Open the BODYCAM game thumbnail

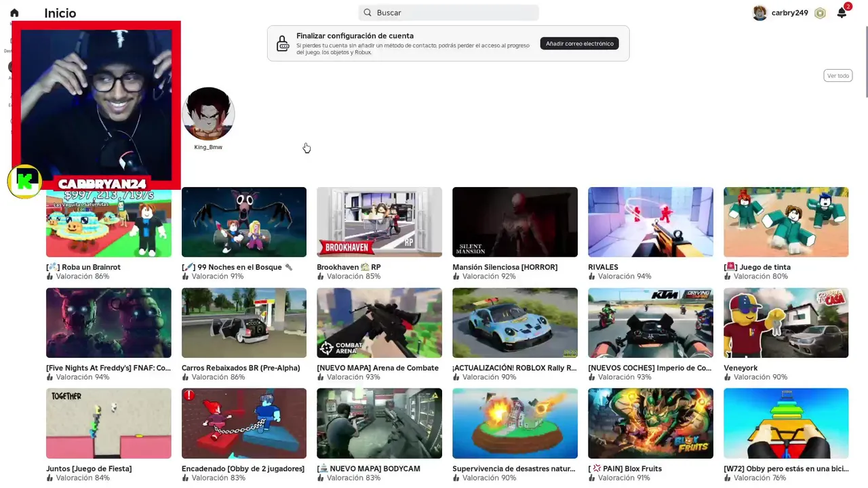pyautogui.click(x=380, y=424)
